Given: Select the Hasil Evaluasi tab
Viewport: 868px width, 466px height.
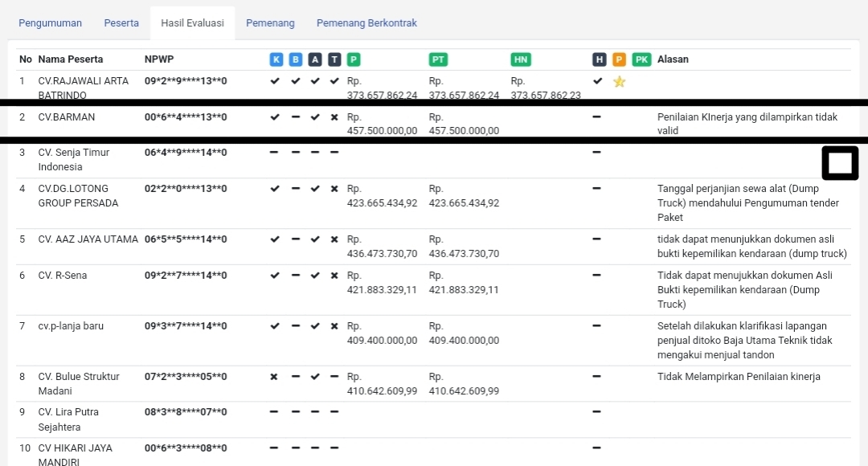Looking at the screenshot, I should tap(192, 23).
